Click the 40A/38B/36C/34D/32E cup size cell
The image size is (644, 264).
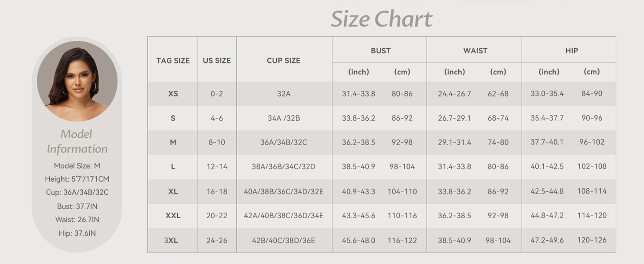(284, 191)
